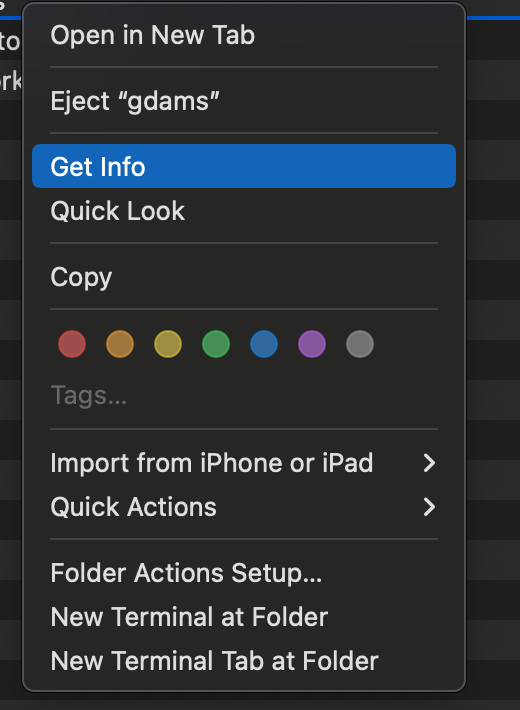Choose Open in New Tab
Screen dimensions: 520x710
(x=244, y=35)
